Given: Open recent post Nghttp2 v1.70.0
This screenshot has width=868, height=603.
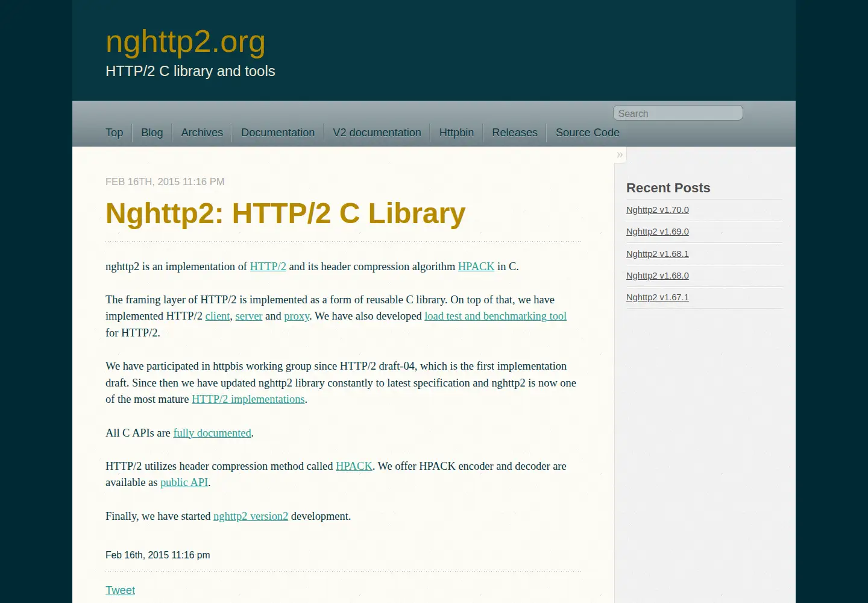Looking at the screenshot, I should [658, 210].
